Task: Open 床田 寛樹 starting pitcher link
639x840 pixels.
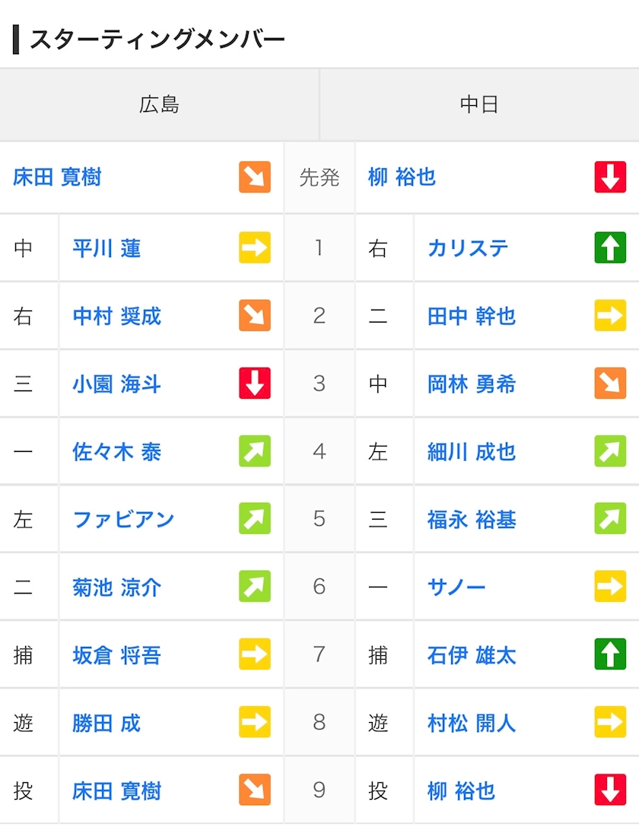Action: tap(57, 177)
